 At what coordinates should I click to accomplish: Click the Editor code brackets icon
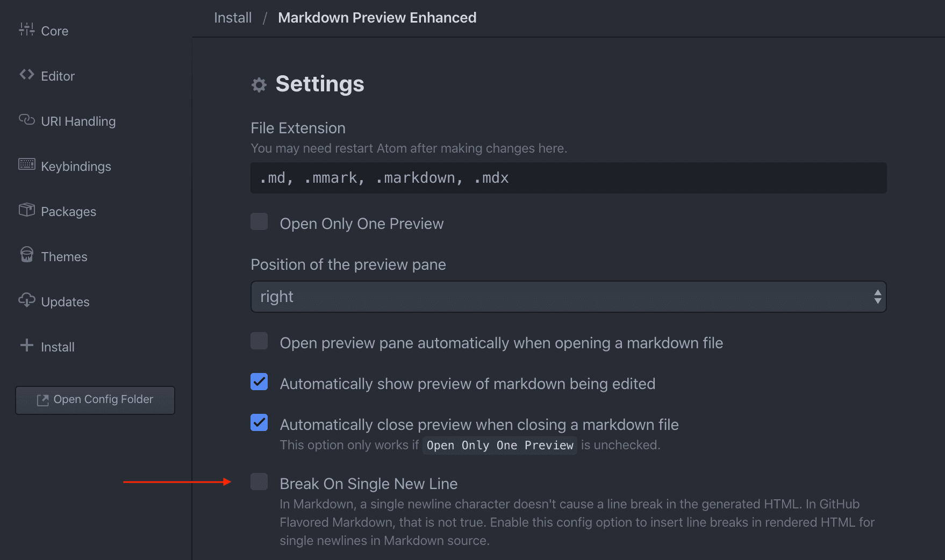pos(26,75)
